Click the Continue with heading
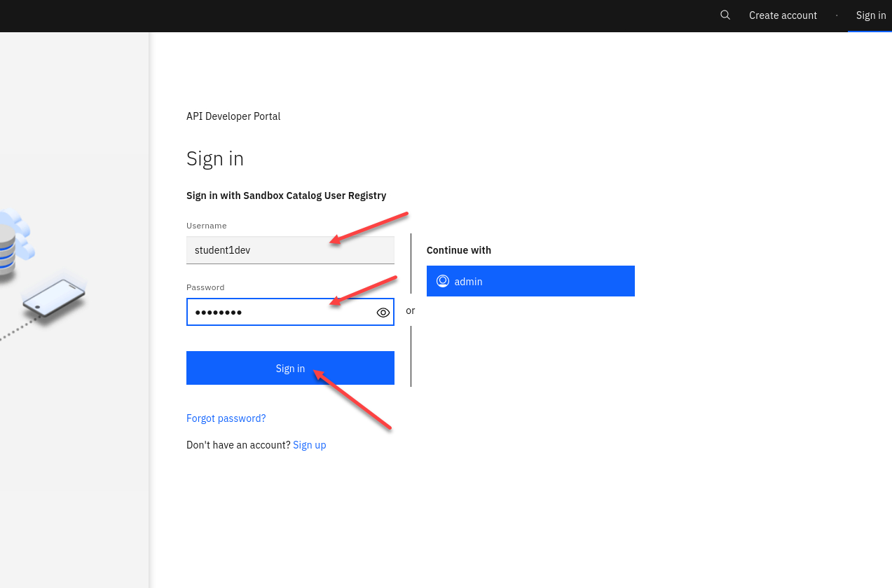 458,250
